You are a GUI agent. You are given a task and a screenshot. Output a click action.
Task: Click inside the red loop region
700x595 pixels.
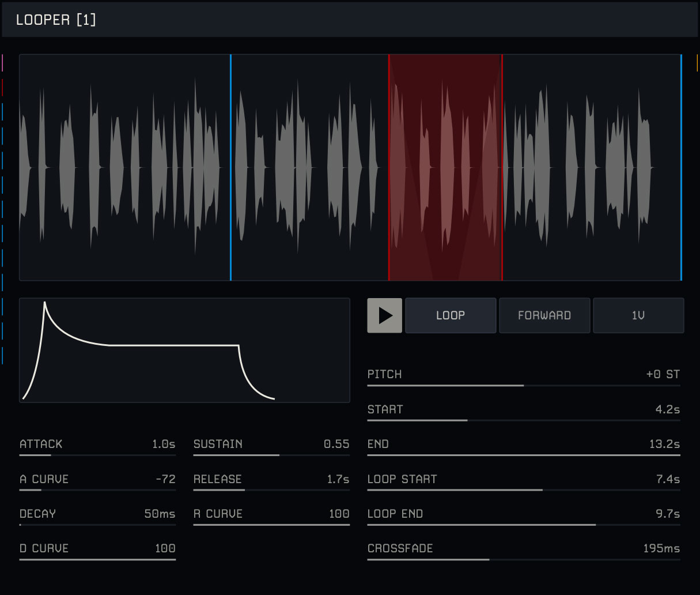(x=445, y=167)
